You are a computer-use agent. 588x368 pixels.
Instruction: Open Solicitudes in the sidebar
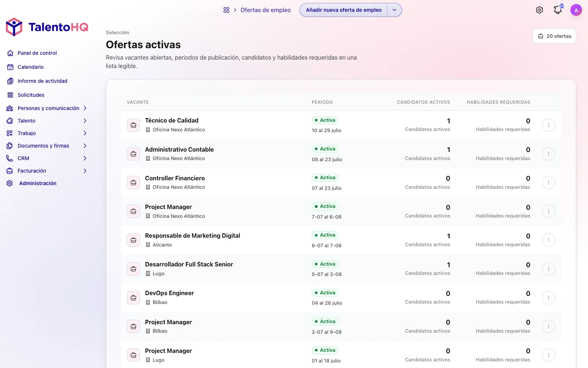click(x=31, y=95)
